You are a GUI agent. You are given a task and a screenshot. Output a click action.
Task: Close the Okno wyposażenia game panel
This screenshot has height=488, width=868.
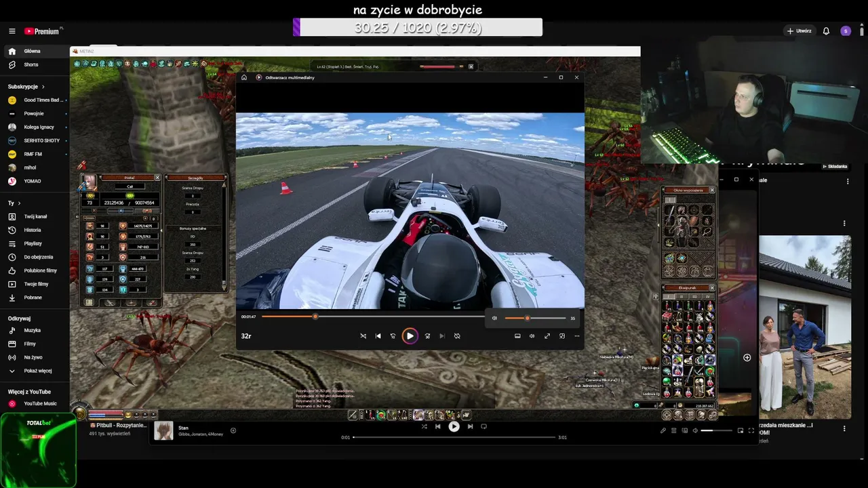coord(711,190)
